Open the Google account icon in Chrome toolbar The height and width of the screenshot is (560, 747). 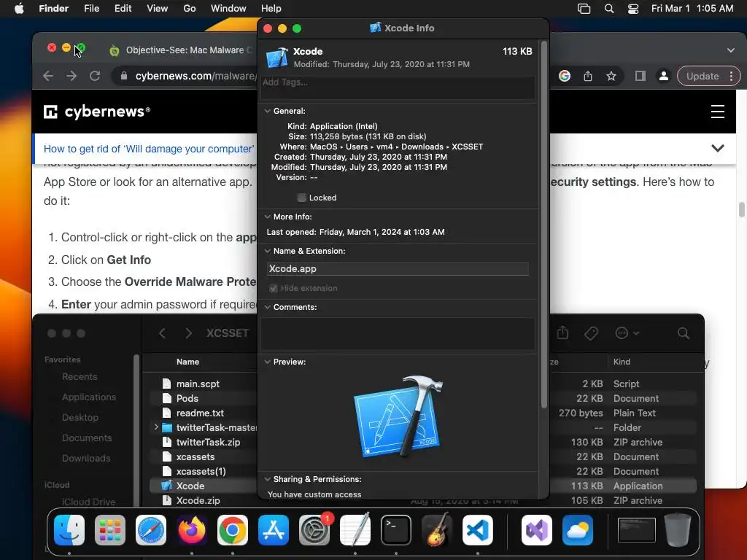565,76
